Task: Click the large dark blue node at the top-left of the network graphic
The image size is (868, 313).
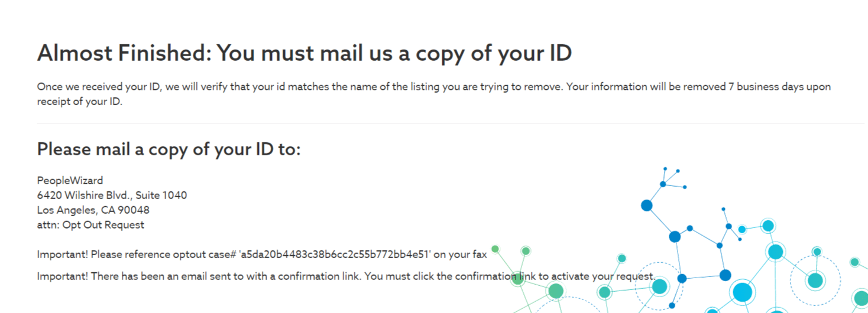Action: point(647,206)
